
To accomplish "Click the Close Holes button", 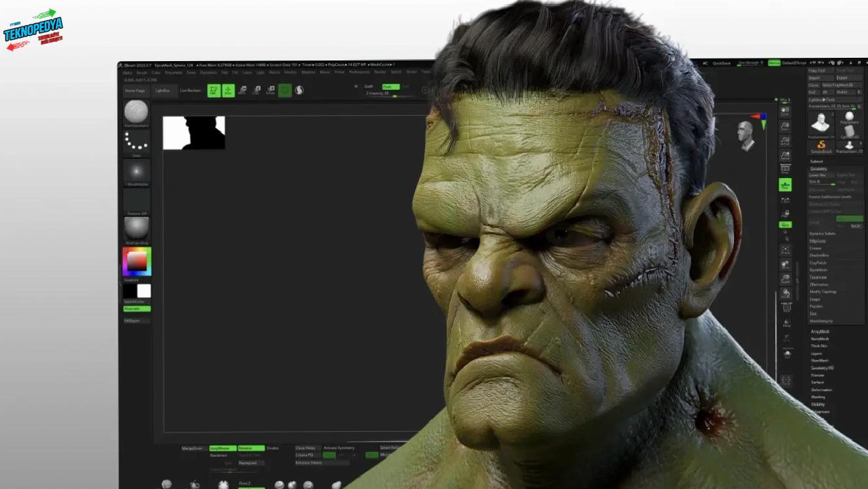I will [306, 448].
